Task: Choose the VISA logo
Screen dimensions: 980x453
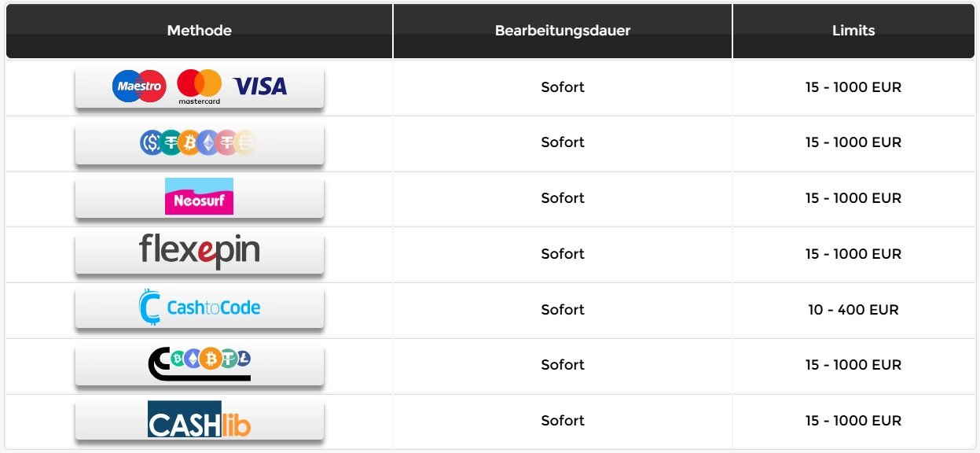Action: [x=260, y=87]
